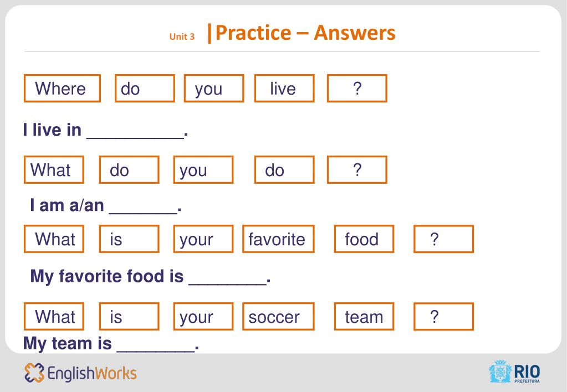Click the EnglishWorks logo icon
567x392 pixels.
click(x=34, y=373)
